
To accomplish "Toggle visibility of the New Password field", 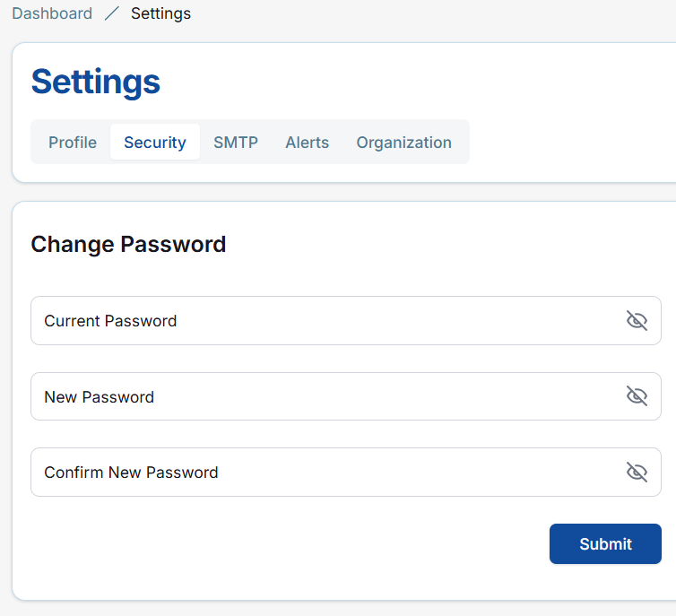I will (637, 396).
